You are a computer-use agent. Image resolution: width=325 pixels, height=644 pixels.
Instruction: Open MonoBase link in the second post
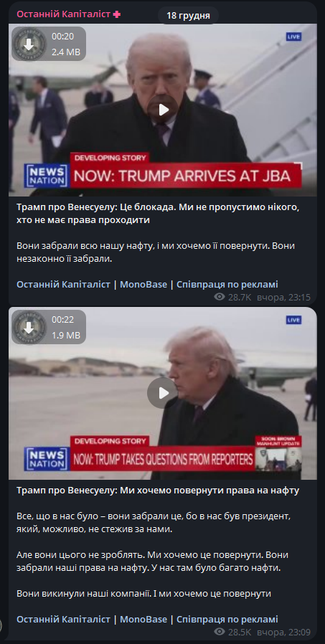pyautogui.click(x=143, y=619)
